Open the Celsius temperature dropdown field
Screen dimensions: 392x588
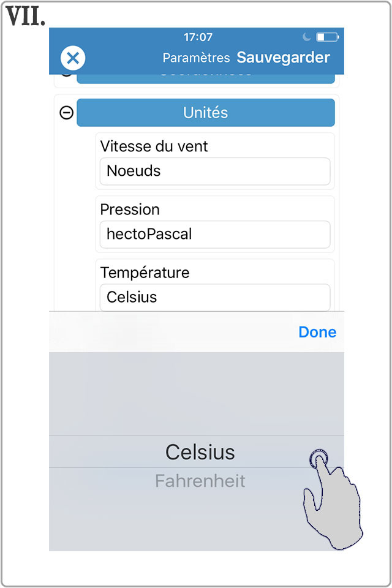point(215,298)
